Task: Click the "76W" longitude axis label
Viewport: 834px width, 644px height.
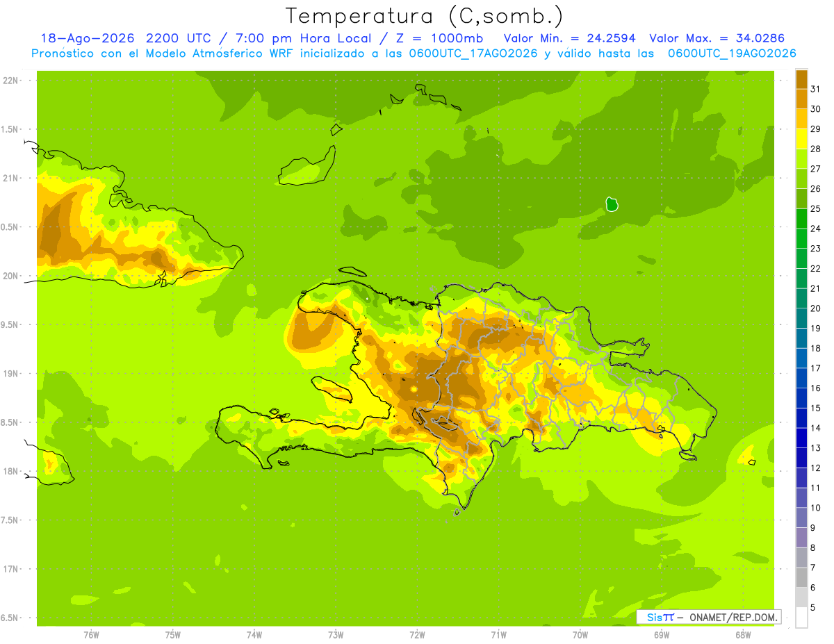Action: (91, 635)
